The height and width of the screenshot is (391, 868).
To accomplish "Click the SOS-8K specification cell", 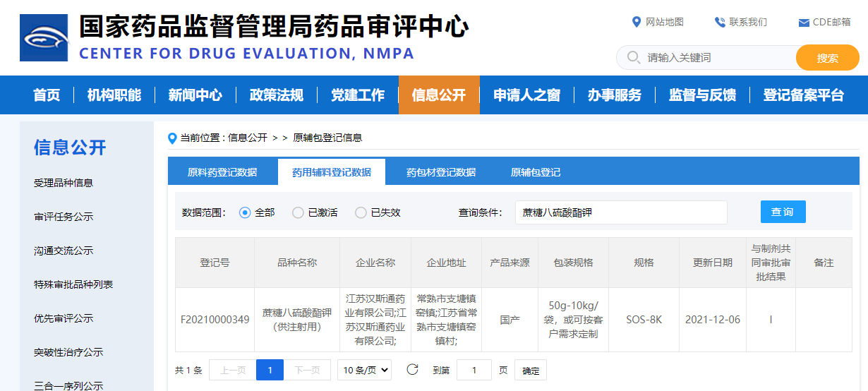I will click(x=644, y=320).
